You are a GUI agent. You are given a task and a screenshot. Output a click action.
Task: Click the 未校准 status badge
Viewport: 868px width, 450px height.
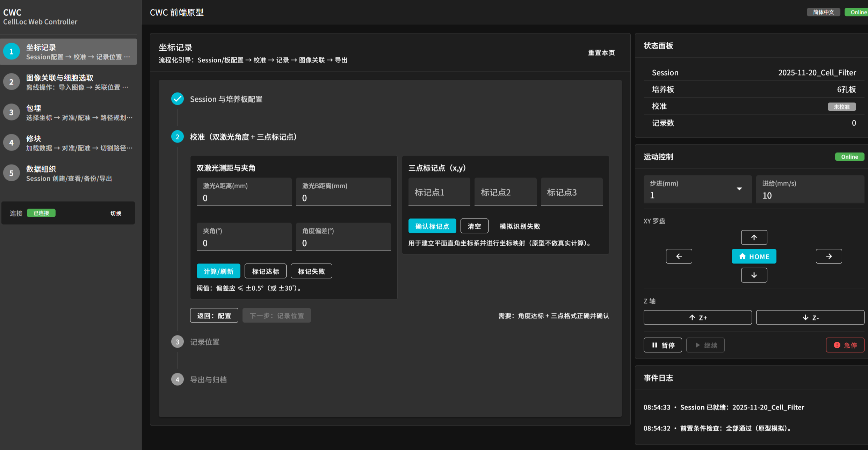coord(842,107)
